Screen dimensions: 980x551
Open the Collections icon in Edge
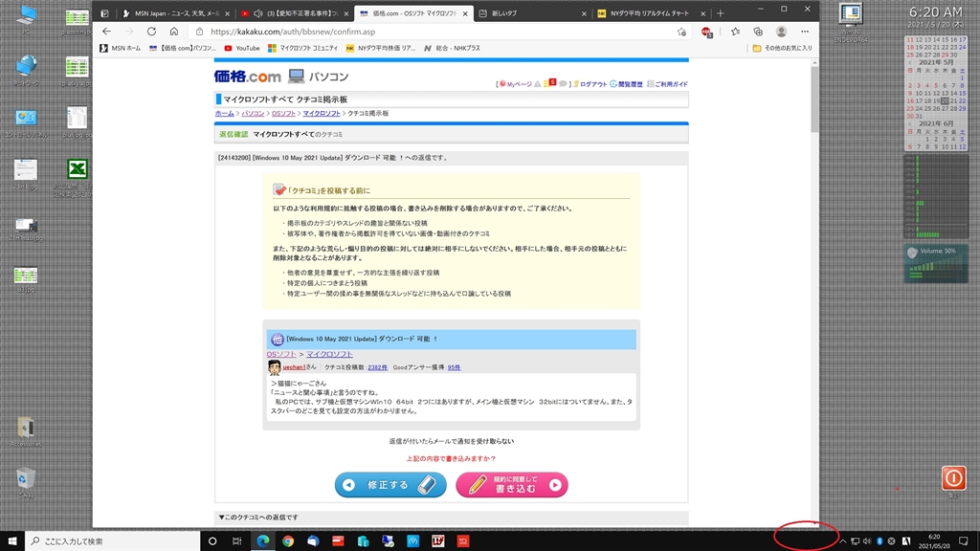click(x=758, y=32)
